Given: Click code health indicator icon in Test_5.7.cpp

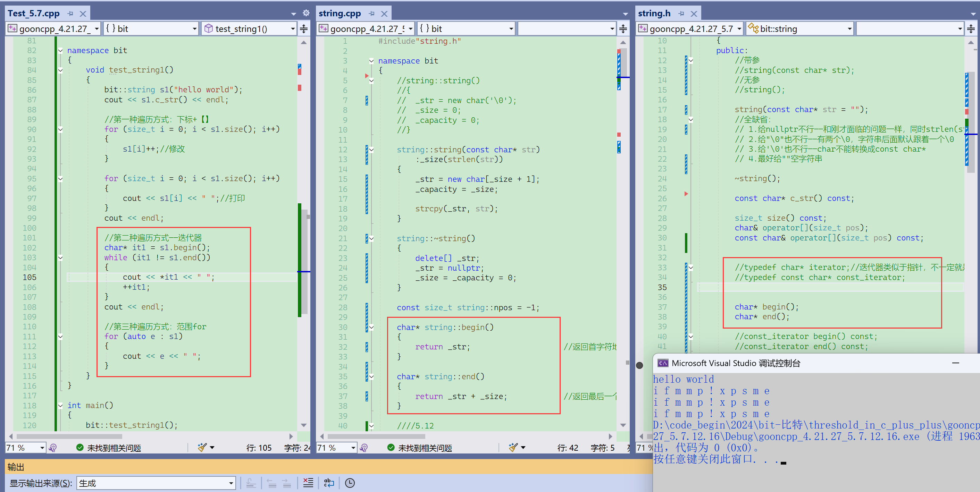Looking at the screenshot, I should 53,448.
